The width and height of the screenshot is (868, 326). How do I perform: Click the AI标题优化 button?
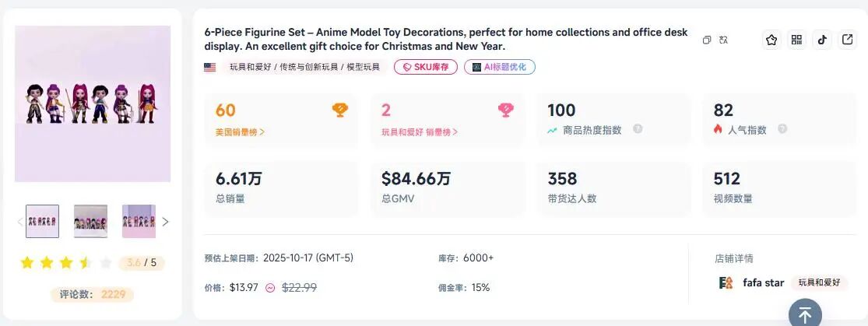click(x=499, y=68)
